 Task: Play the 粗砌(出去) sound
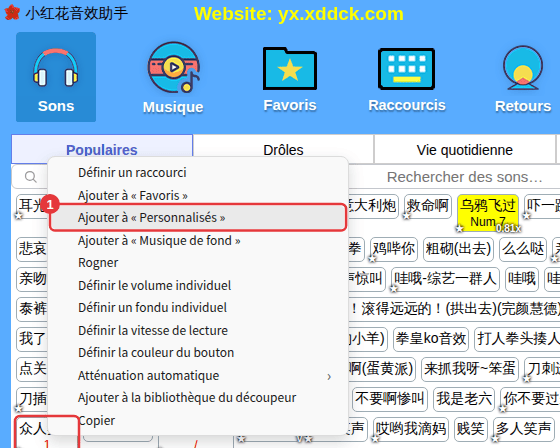pos(458,249)
